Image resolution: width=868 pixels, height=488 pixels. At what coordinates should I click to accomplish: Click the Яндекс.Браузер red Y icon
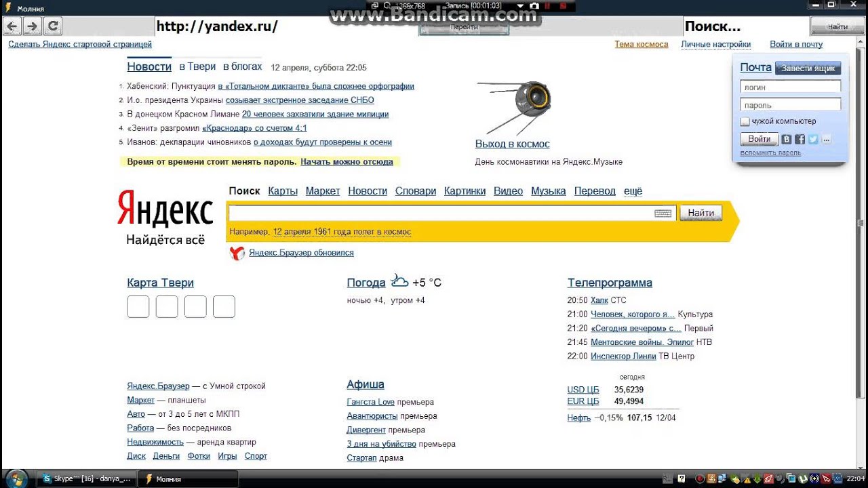click(x=237, y=253)
